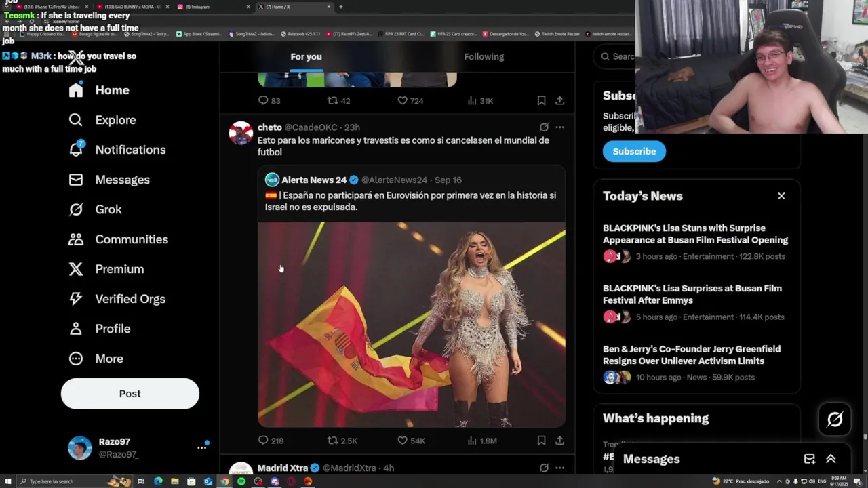Open the Messages envelope icon

(75, 180)
